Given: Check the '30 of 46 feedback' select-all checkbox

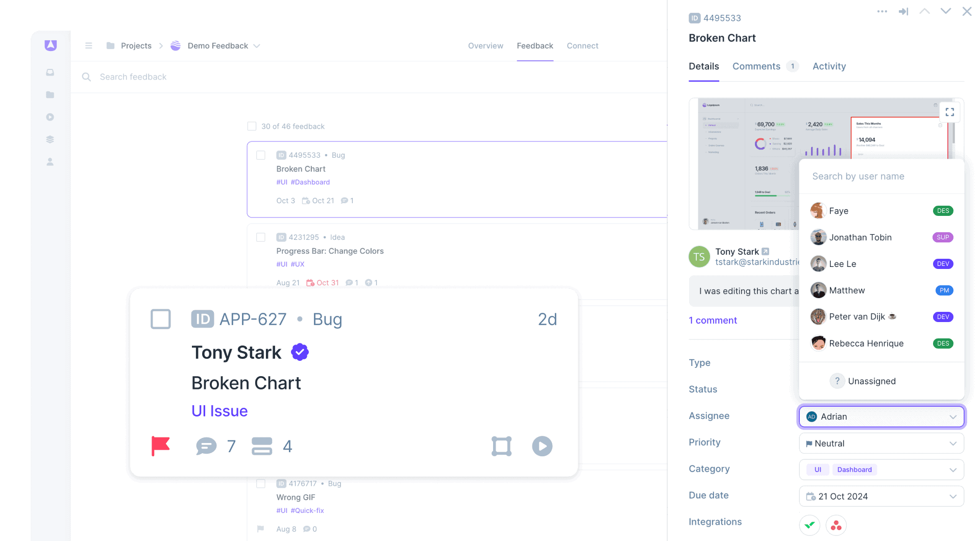Looking at the screenshot, I should point(252,126).
